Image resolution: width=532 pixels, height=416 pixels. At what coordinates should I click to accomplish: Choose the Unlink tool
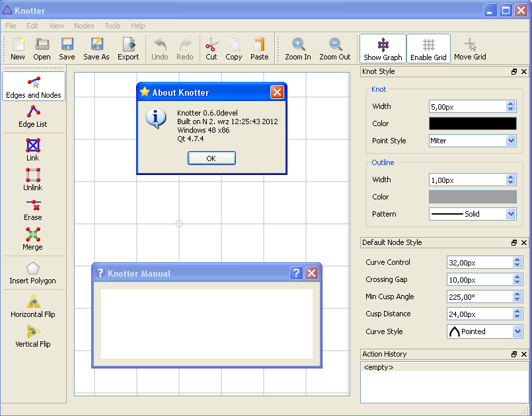33,180
